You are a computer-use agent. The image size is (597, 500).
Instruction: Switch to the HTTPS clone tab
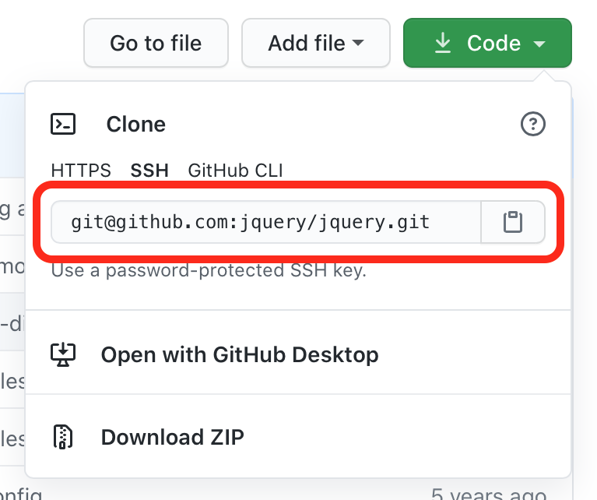[81, 170]
